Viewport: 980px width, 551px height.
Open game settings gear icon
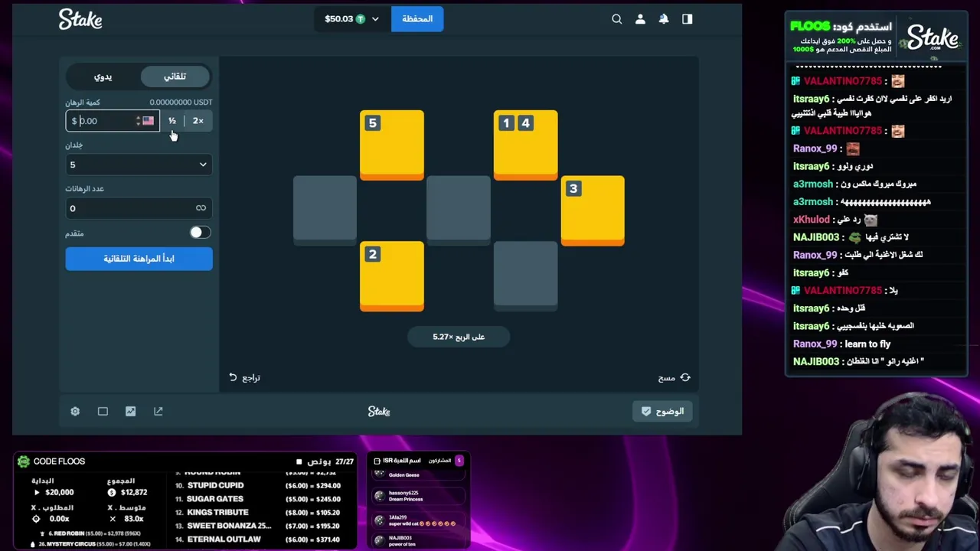75,411
